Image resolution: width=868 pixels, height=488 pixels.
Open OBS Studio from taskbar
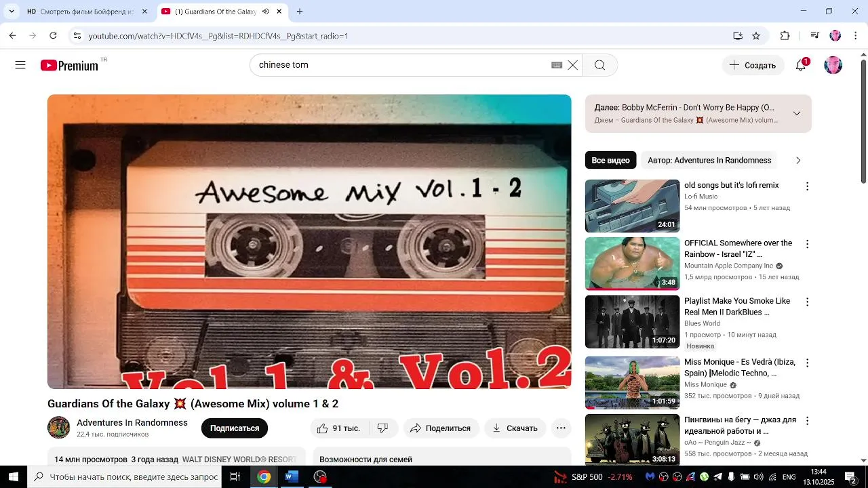320,477
